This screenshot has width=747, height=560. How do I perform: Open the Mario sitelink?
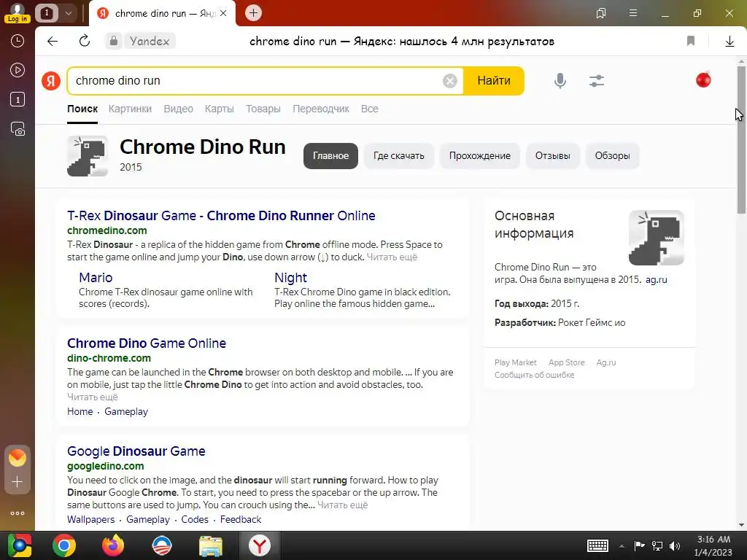[x=96, y=278]
